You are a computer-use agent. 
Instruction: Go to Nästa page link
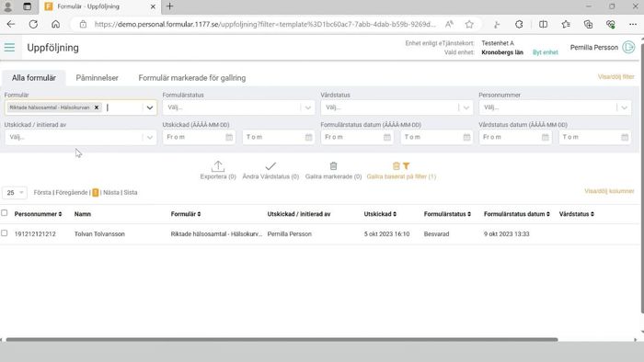tap(111, 192)
